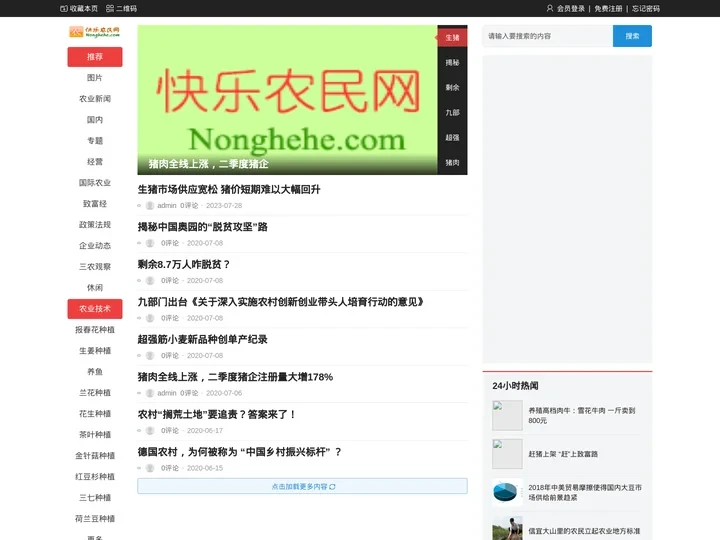
Task: Select the 剩余 slide tab
Action: click(452, 87)
